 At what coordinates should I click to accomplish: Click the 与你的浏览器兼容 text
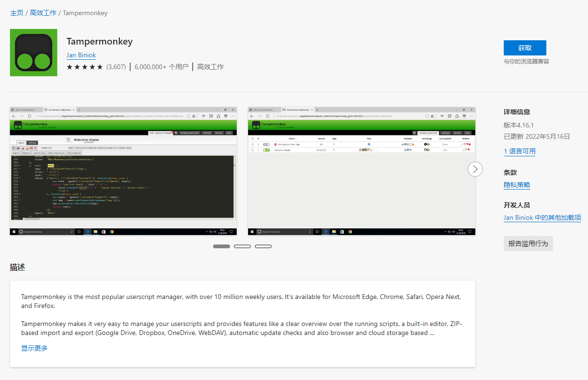[x=526, y=62]
